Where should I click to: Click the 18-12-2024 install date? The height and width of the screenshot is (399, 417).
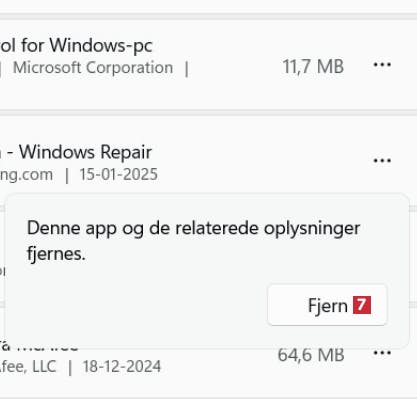122,366
